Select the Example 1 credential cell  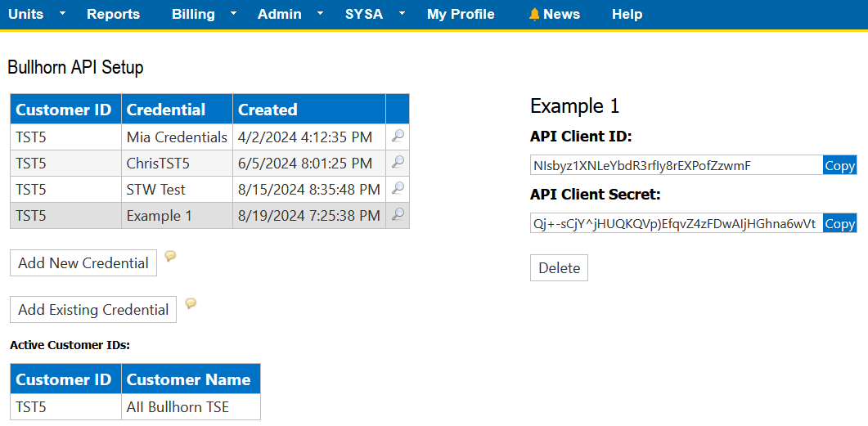point(178,215)
